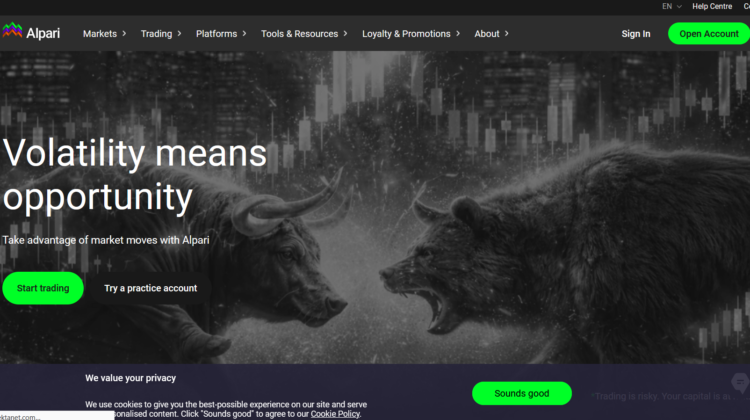Open the Cookie Policy link
Screen dimensions: 750x420
pos(335,414)
